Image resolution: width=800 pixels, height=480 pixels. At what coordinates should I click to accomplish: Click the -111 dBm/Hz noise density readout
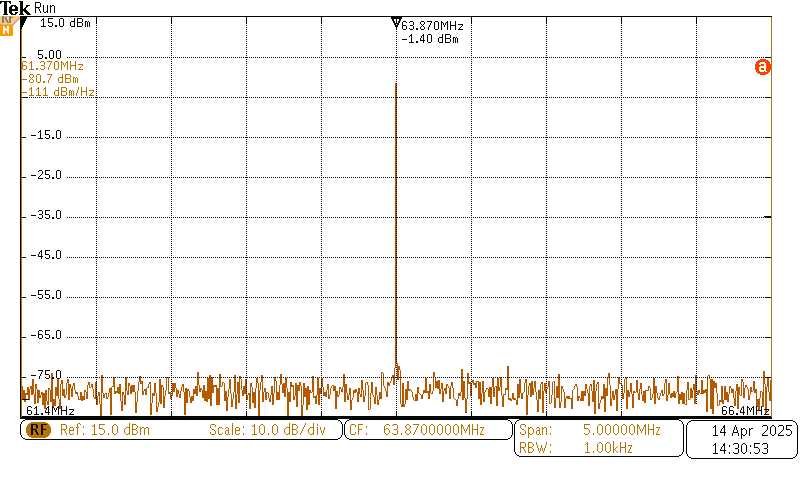[58, 91]
